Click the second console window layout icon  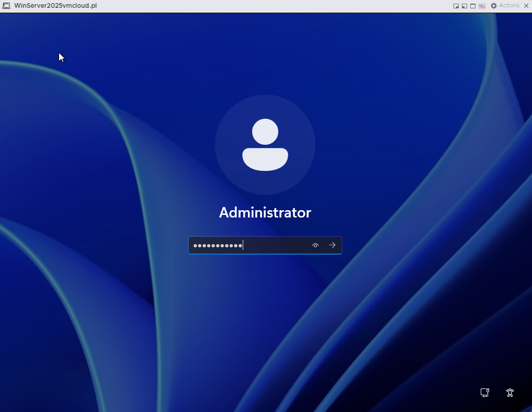point(465,6)
